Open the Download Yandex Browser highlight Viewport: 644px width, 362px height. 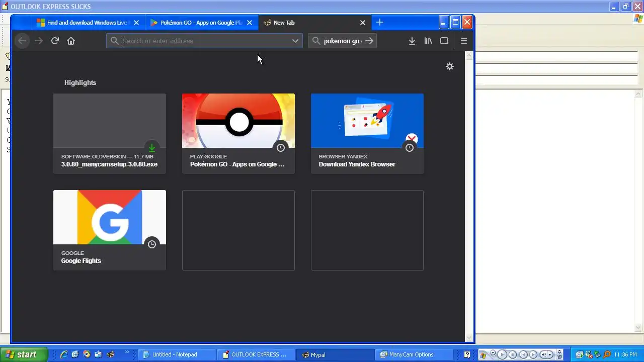367,134
